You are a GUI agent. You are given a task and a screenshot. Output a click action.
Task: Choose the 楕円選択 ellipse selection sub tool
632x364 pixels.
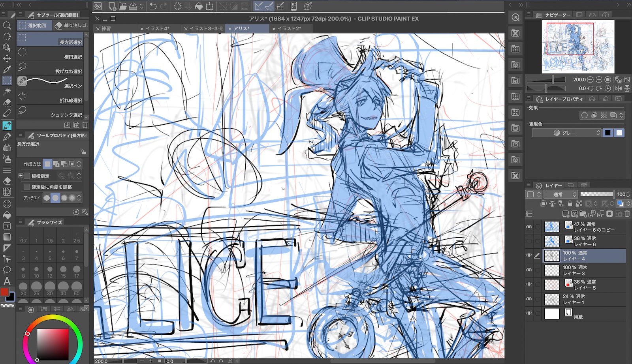50,54
